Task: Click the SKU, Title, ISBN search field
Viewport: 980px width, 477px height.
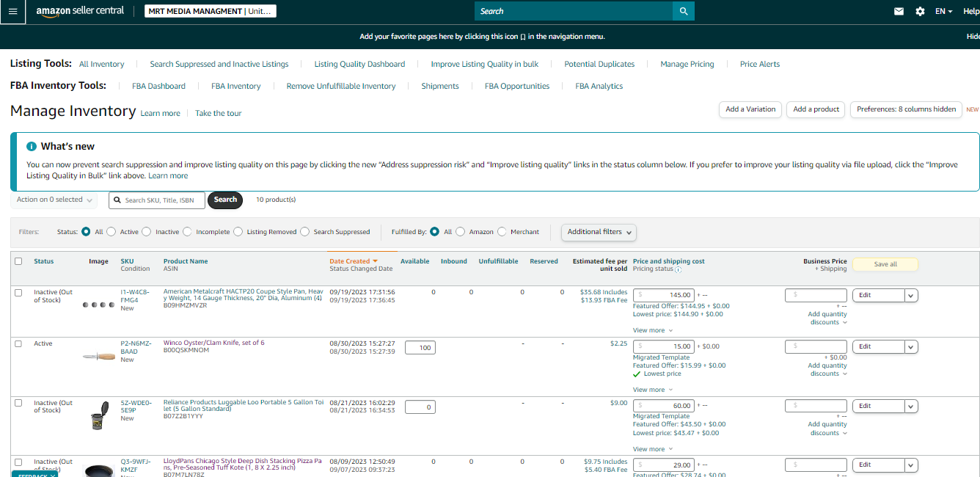Action: 157,200
